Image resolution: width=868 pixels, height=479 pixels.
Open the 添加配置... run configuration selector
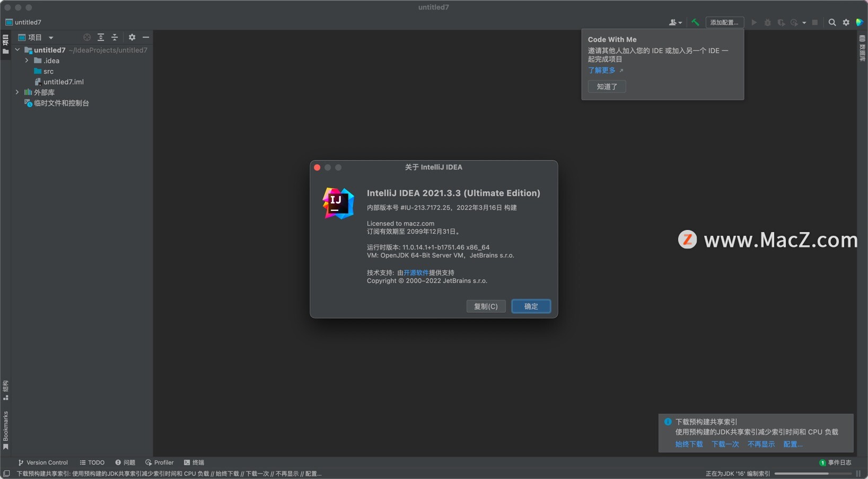coord(724,22)
